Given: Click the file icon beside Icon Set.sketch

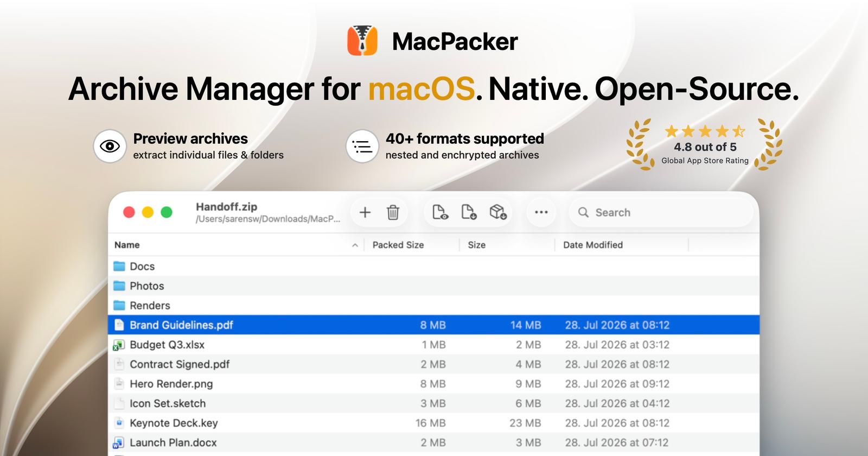Looking at the screenshot, I should pos(119,403).
